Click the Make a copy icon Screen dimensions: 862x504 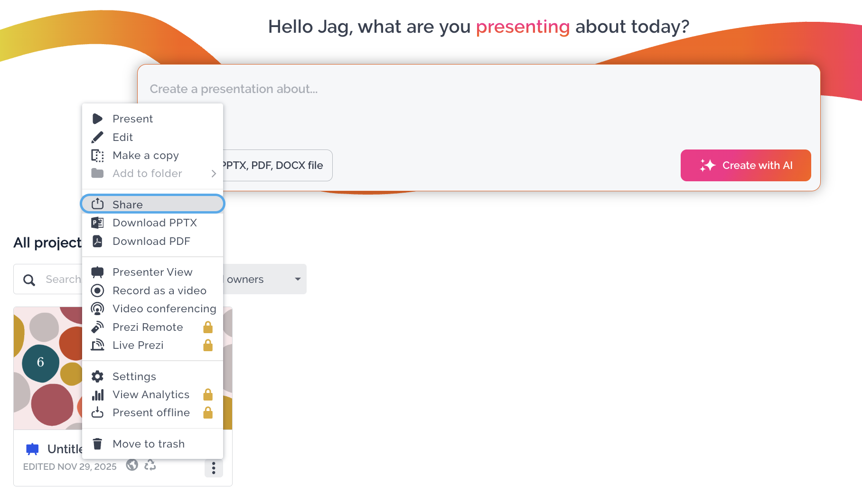click(97, 156)
